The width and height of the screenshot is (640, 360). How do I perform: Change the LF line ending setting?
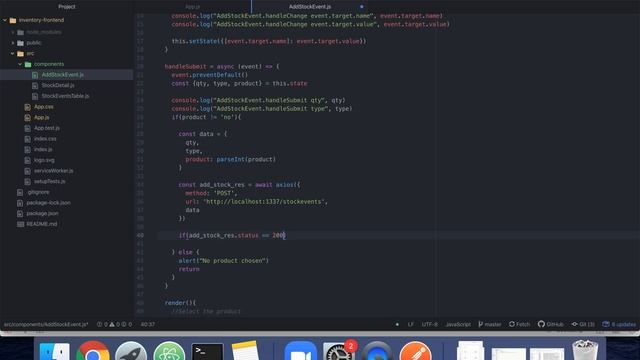411,324
